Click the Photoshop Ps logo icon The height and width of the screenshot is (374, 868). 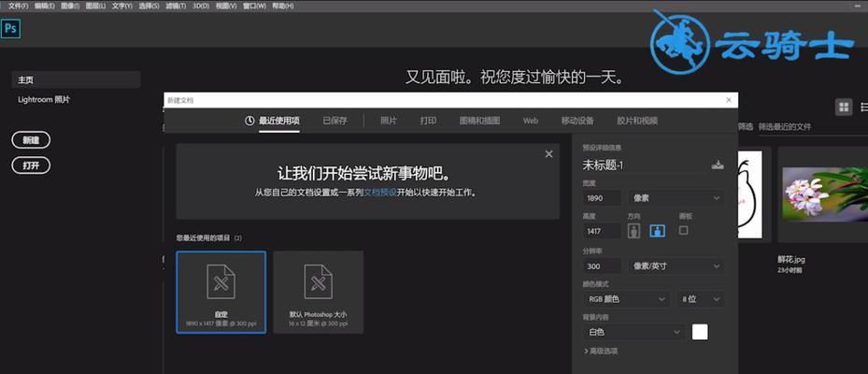[x=10, y=28]
